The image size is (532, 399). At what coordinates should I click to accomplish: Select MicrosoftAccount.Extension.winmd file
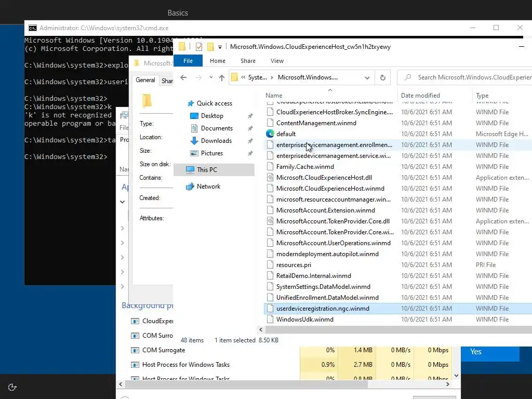tap(326, 210)
